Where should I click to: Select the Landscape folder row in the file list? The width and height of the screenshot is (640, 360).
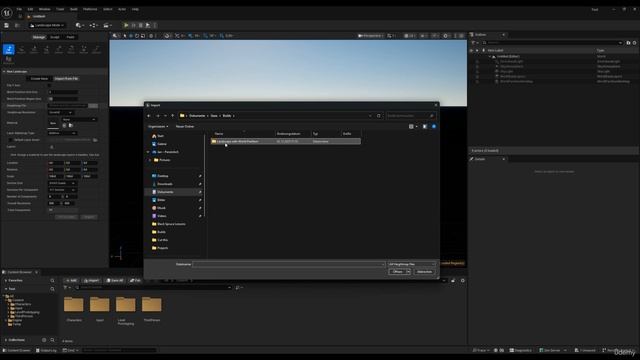pos(286,142)
